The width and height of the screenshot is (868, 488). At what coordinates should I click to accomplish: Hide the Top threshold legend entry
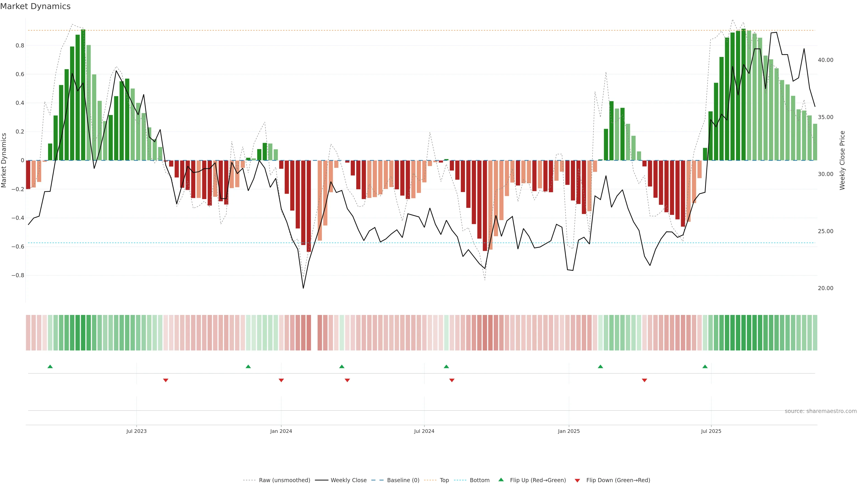[x=444, y=480]
